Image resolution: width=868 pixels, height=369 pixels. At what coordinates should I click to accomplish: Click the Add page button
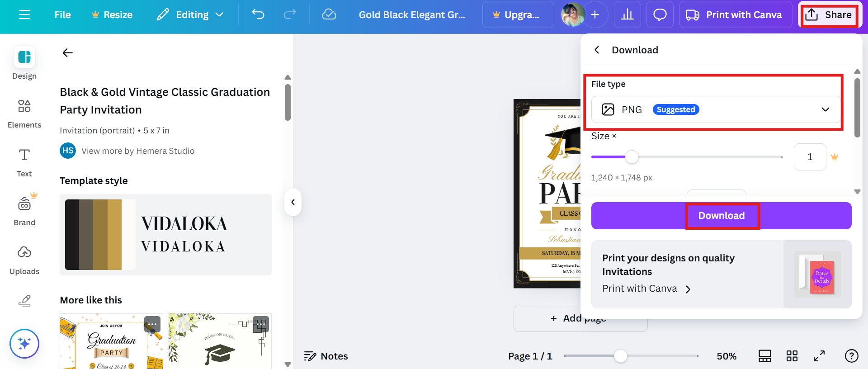pos(580,318)
